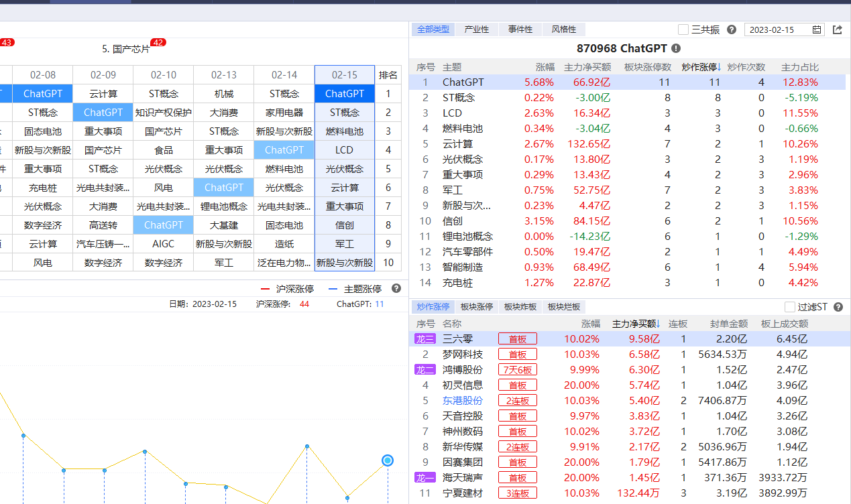Switch to the 炒作涨停 tab
Screen dimensions: 851x504
coord(433,307)
